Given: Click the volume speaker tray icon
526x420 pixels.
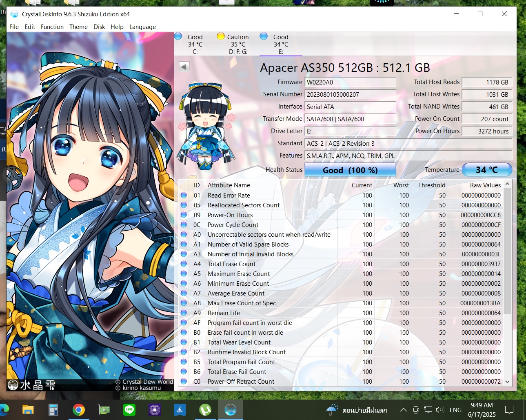Looking at the screenshot, I should coord(440,410).
